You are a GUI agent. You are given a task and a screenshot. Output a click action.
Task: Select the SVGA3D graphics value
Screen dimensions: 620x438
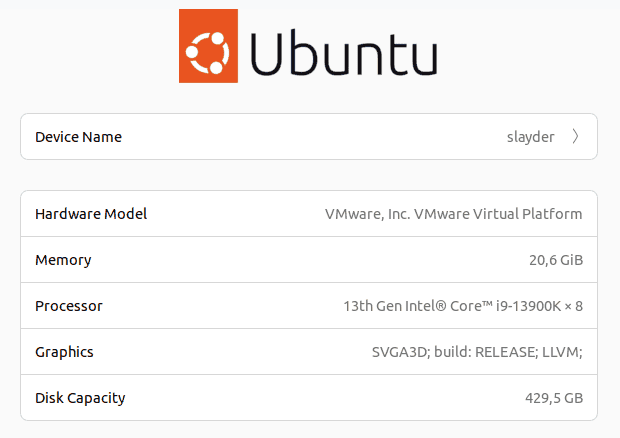tap(477, 352)
